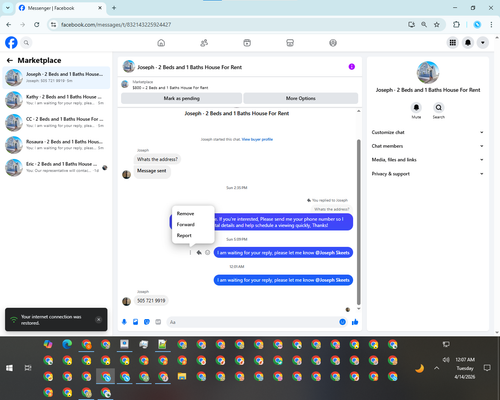Viewport: 500px width, 400px height.
Task: Record a voice clip with microphone icon
Action: 124,322
